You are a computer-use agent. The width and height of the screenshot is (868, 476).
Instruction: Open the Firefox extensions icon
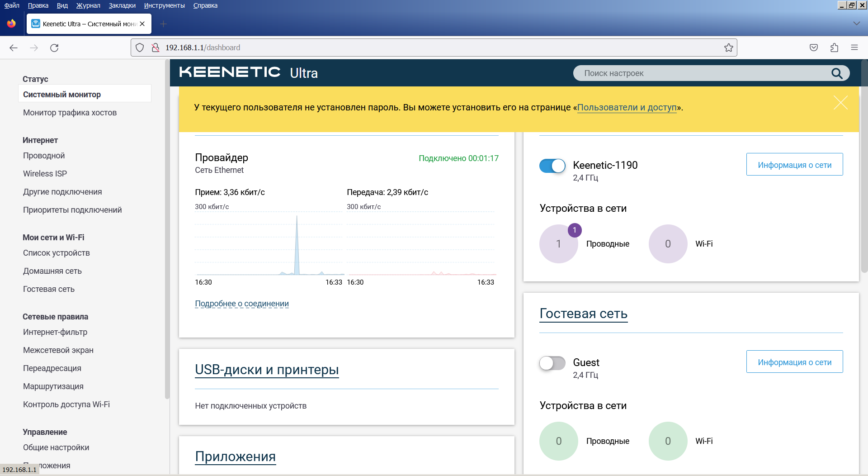point(834,48)
